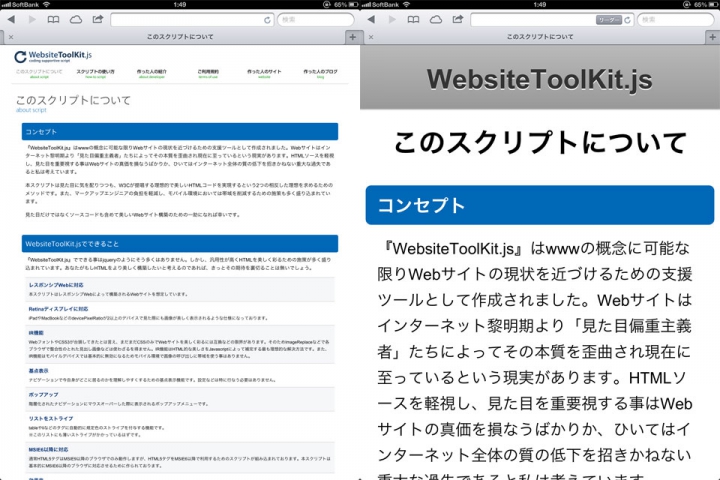This screenshot has width=720, height=480.
Task: Open iCloud tabs cloud icon in right window
Action: coord(436,19)
